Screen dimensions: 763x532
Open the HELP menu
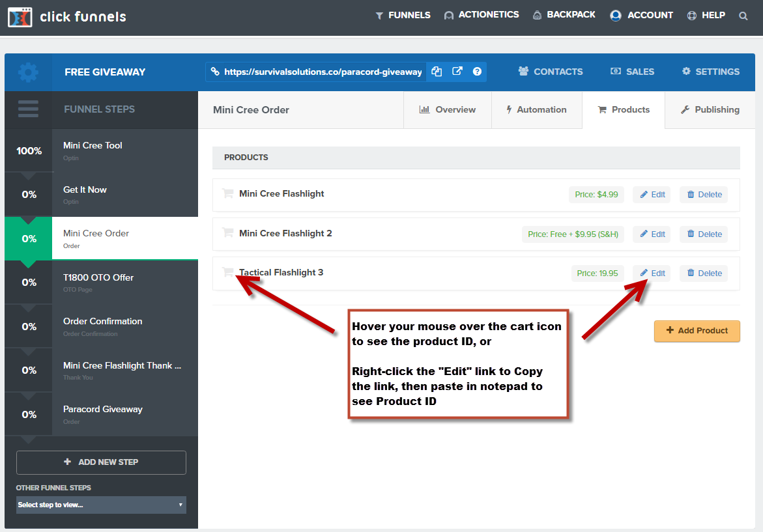point(706,15)
